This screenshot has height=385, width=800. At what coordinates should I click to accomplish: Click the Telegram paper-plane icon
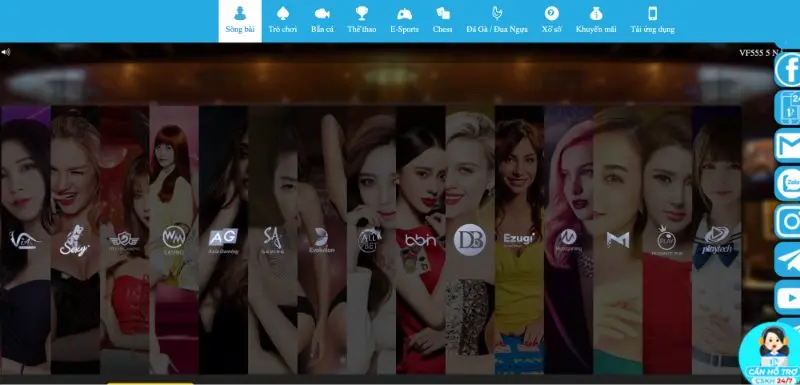(788, 259)
